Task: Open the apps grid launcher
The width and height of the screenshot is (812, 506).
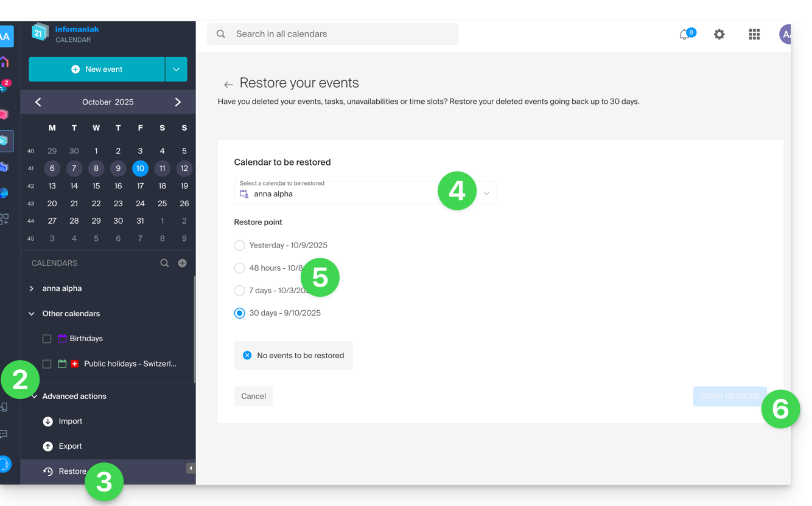Action: point(754,35)
